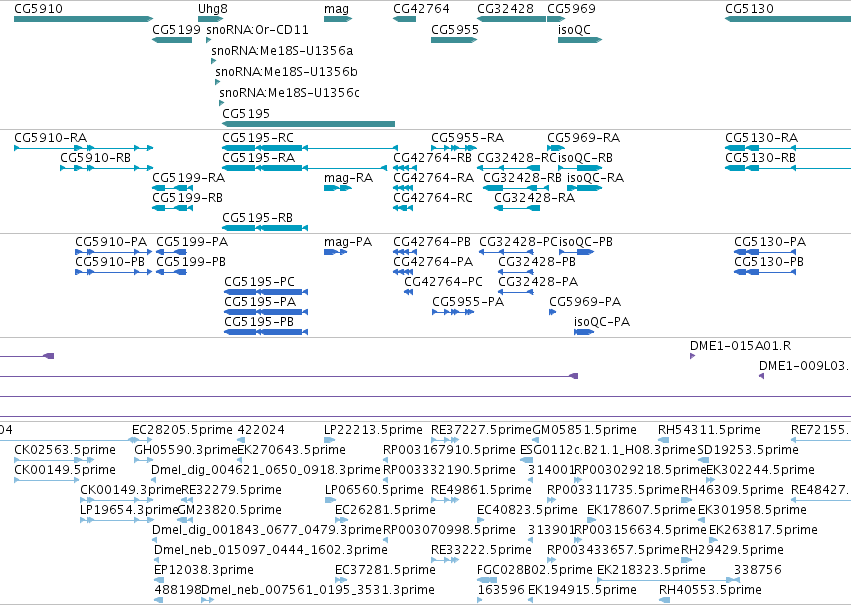Click the LP19654.3prime EST
851x605 pixels.
coord(117,520)
